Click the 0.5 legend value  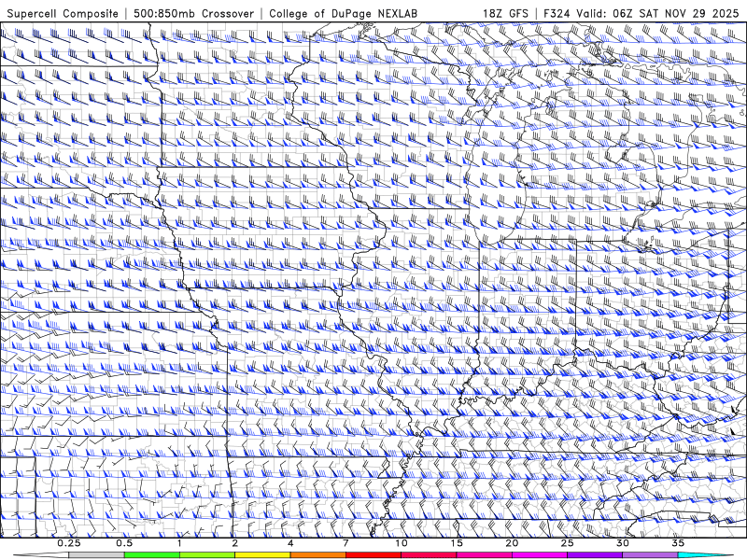124,543
